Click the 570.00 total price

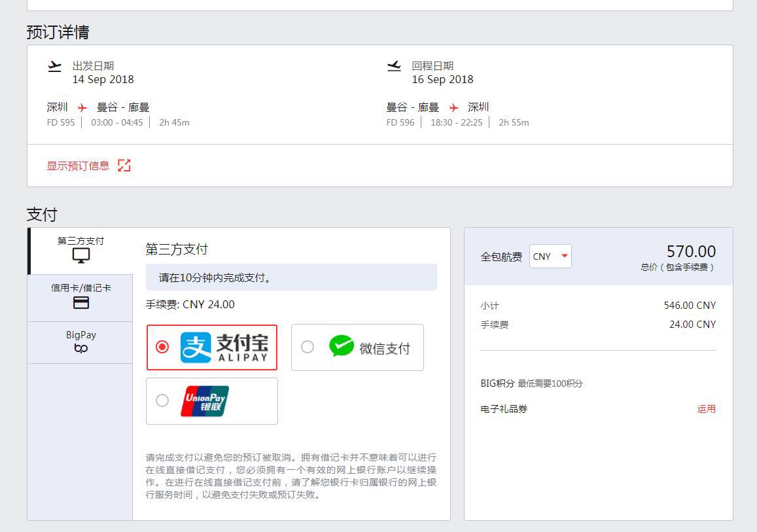click(691, 251)
